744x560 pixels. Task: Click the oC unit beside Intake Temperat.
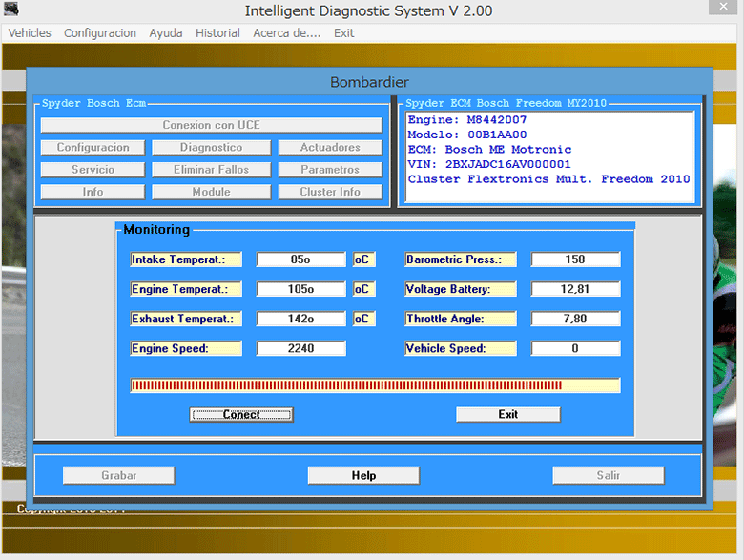coord(364,259)
